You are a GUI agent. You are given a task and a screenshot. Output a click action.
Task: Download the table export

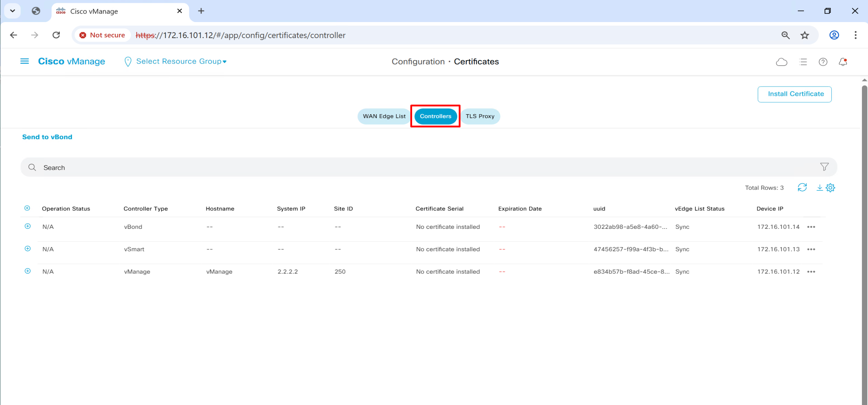click(819, 188)
